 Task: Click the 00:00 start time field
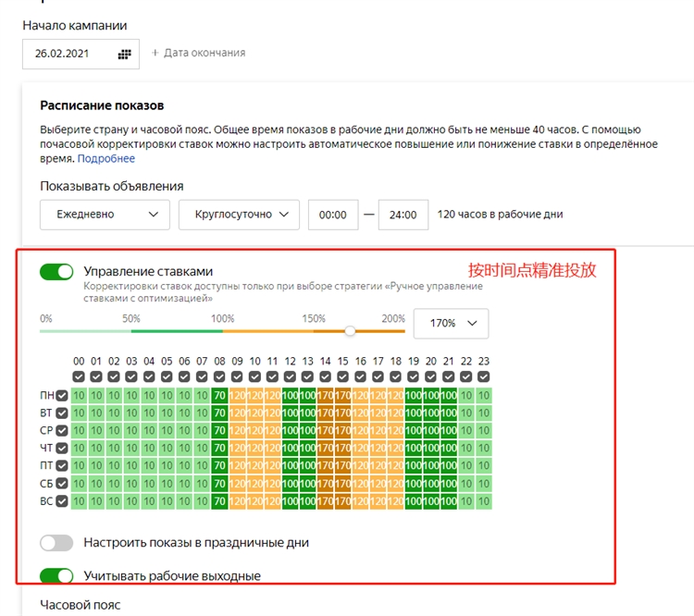(333, 215)
